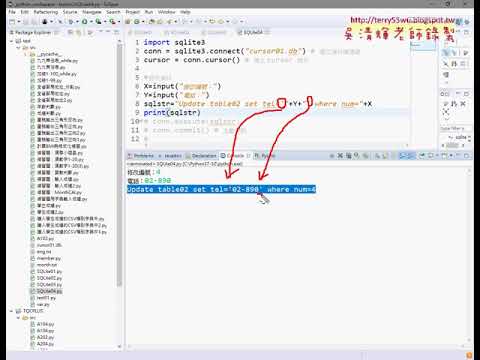Image resolution: width=480 pixels, height=360 pixels.
Task: Open the Edit menu
Action: pos(25,12)
